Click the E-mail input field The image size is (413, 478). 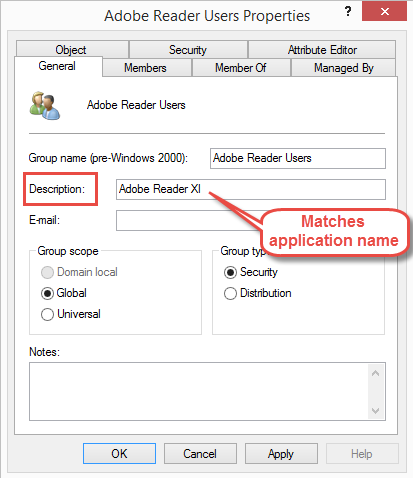(188, 220)
